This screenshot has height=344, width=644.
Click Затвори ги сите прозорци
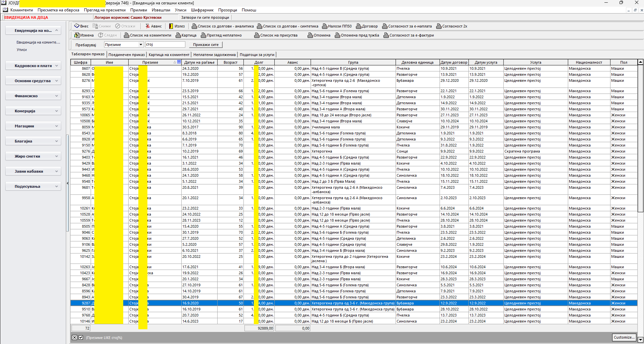[205, 17]
